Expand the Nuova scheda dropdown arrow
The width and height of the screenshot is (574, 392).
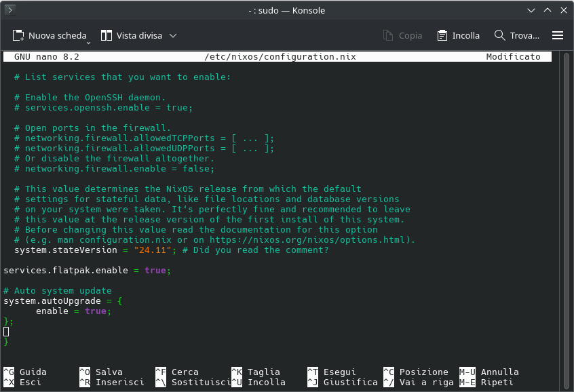(89, 41)
